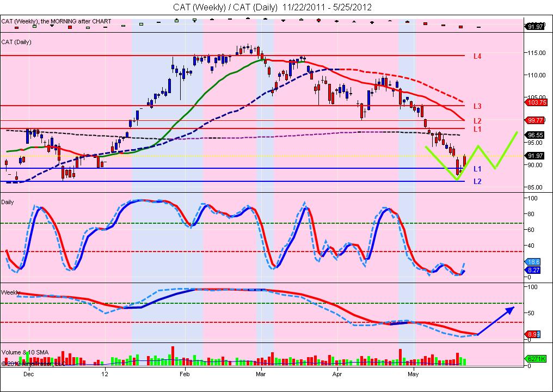
Task: Select the 110.00 price axis label
Action: (x=536, y=75)
